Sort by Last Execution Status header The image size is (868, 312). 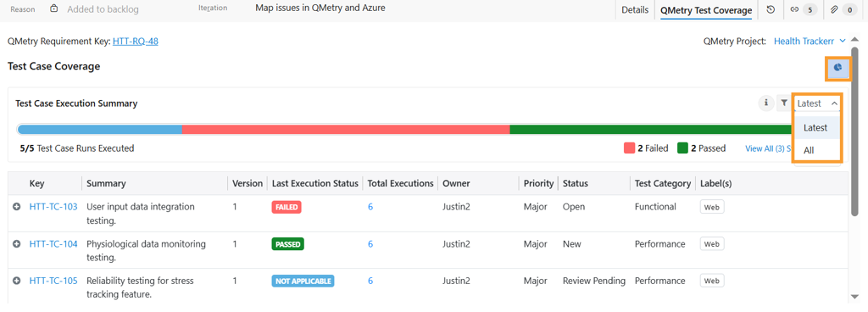(315, 183)
